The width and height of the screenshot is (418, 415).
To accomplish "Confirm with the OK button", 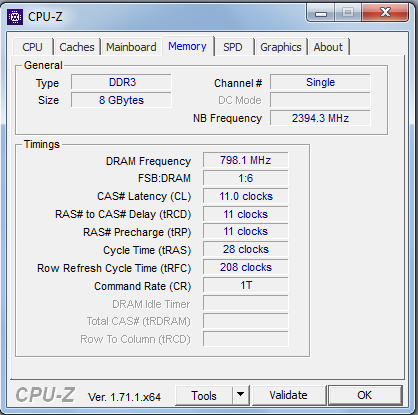I will (365, 396).
